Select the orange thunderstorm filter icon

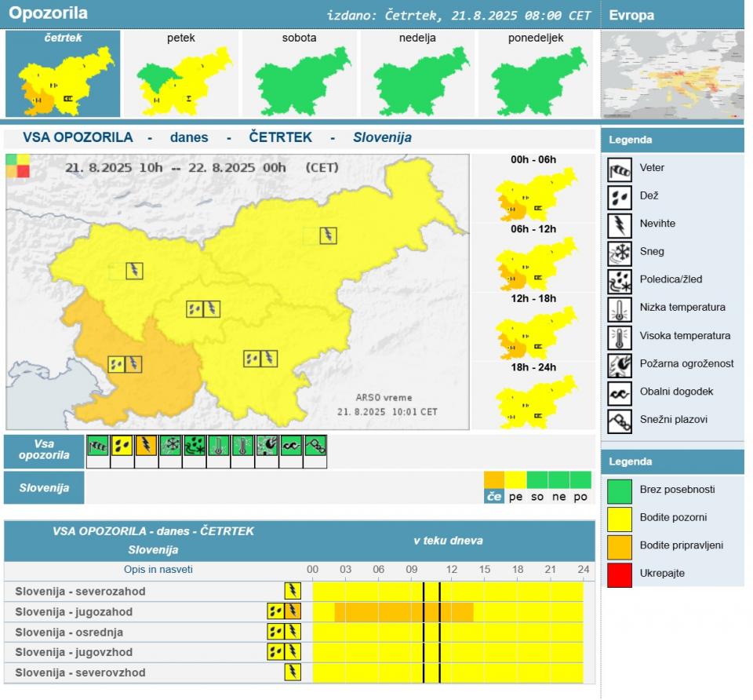146,446
